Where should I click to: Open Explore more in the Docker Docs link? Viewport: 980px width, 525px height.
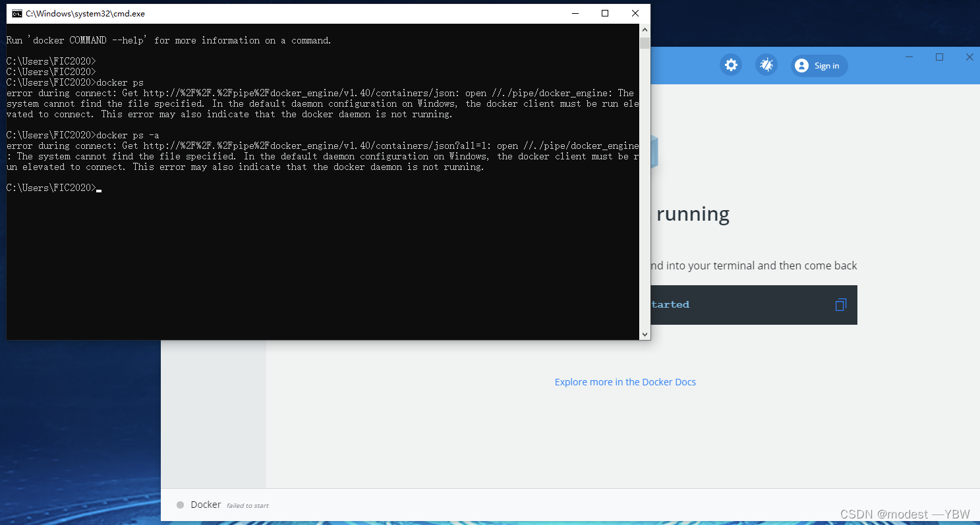(625, 382)
